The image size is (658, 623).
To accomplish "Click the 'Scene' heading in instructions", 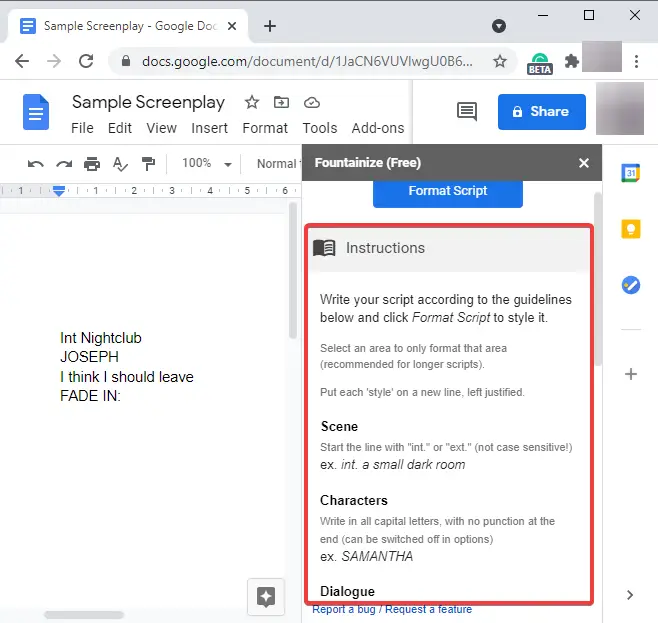I will [x=339, y=427].
